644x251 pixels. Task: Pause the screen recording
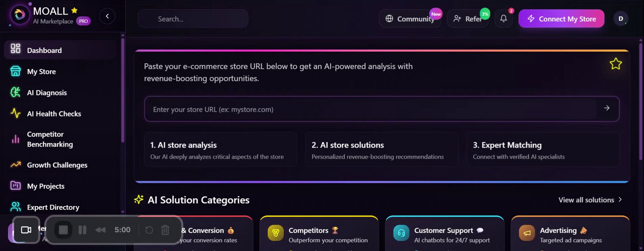click(82, 230)
